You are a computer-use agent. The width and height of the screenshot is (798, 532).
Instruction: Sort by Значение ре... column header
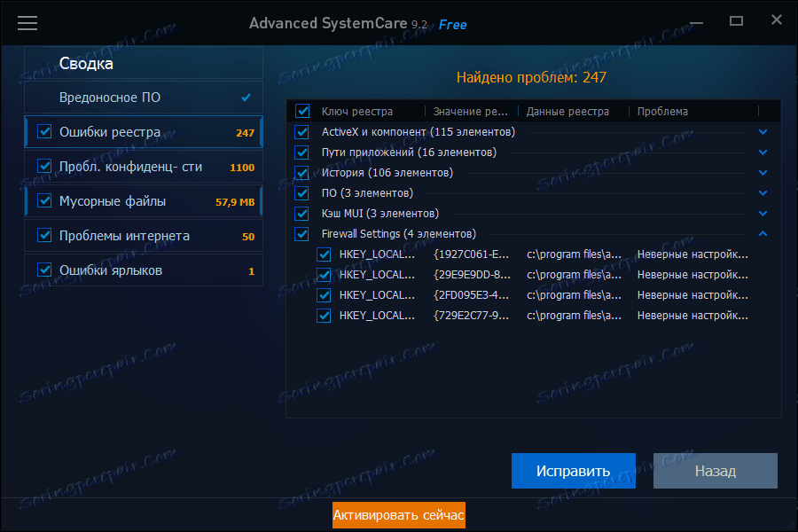pos(470,112)
